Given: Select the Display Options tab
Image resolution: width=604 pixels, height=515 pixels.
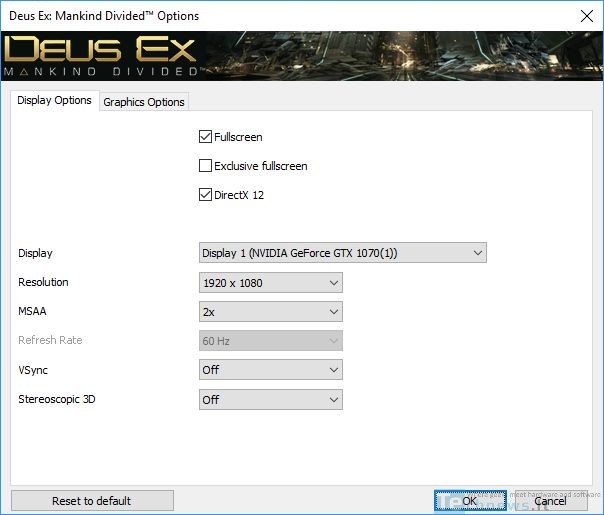Looking at the screenshot, I should (54, 101).
